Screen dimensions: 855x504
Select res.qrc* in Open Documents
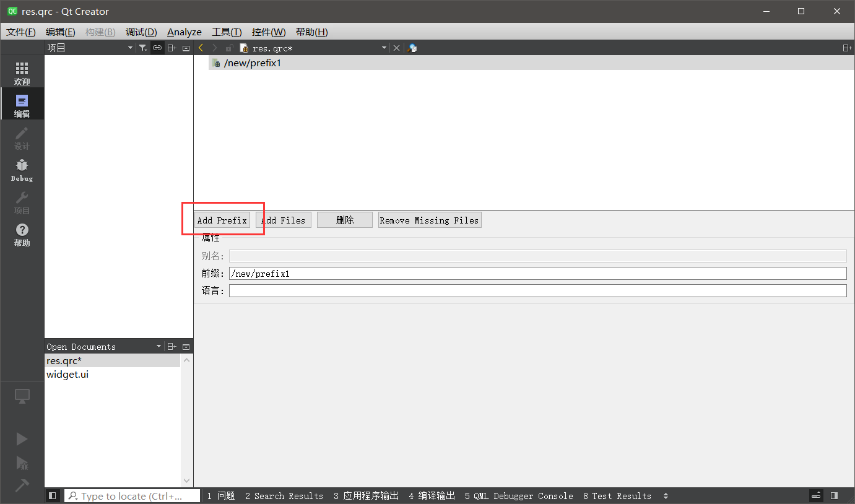[113, 361]
